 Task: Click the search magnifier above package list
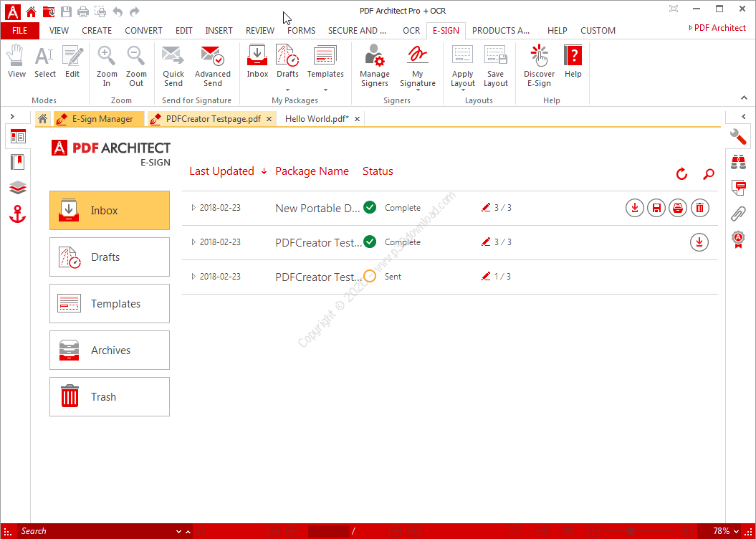coord(708,174)
